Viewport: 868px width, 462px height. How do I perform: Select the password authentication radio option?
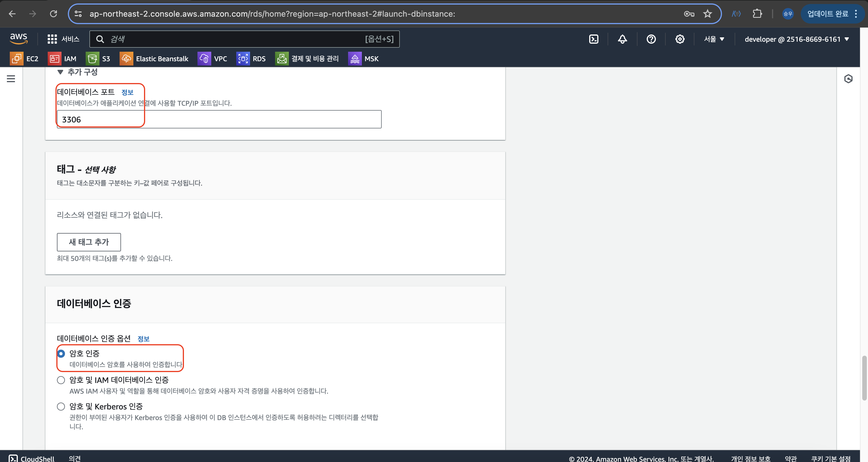[x=61, y=354]
